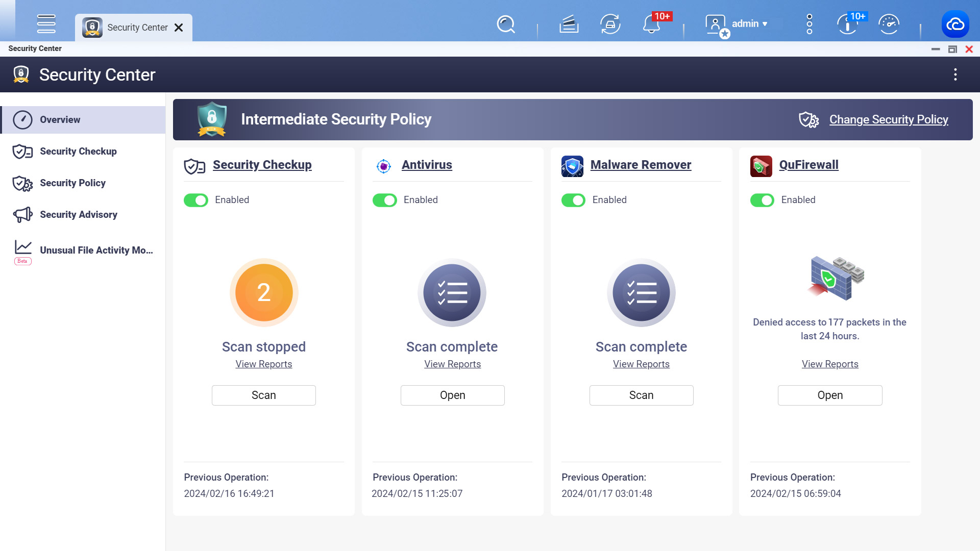Click the notification bell icon
980x551 pixels.
(651, 24)
